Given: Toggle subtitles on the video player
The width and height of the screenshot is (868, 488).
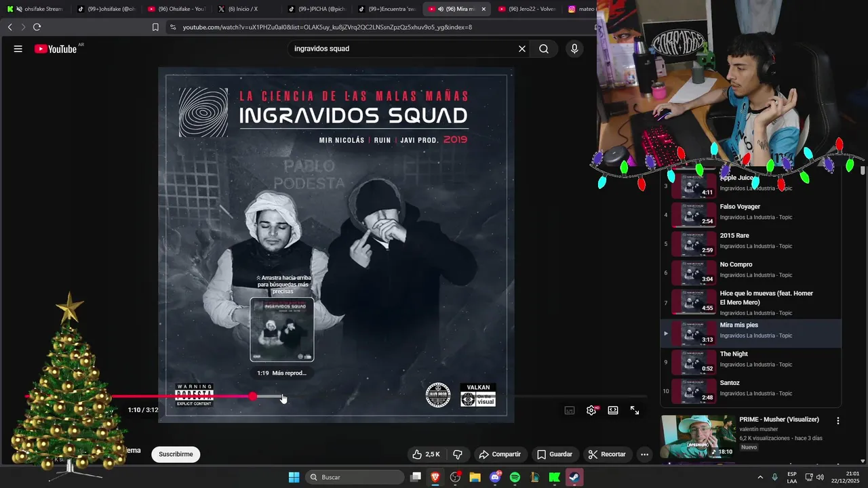Looking at the screenshot, I should (570, 410).
